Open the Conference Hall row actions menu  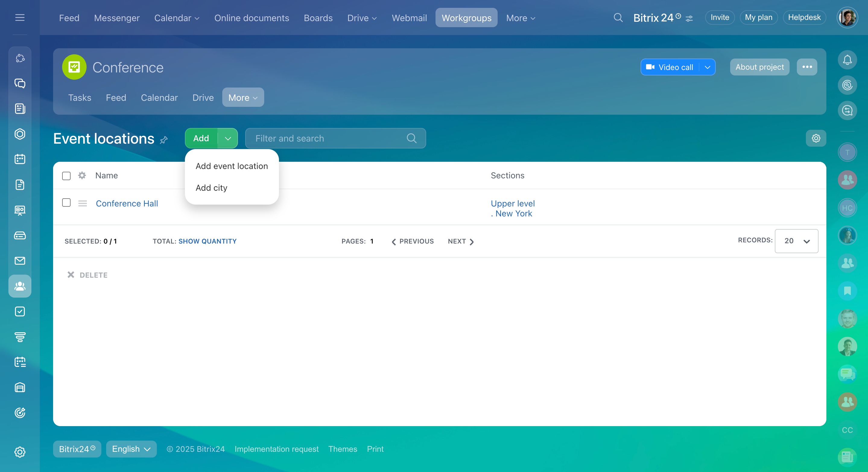click(83, 203)
